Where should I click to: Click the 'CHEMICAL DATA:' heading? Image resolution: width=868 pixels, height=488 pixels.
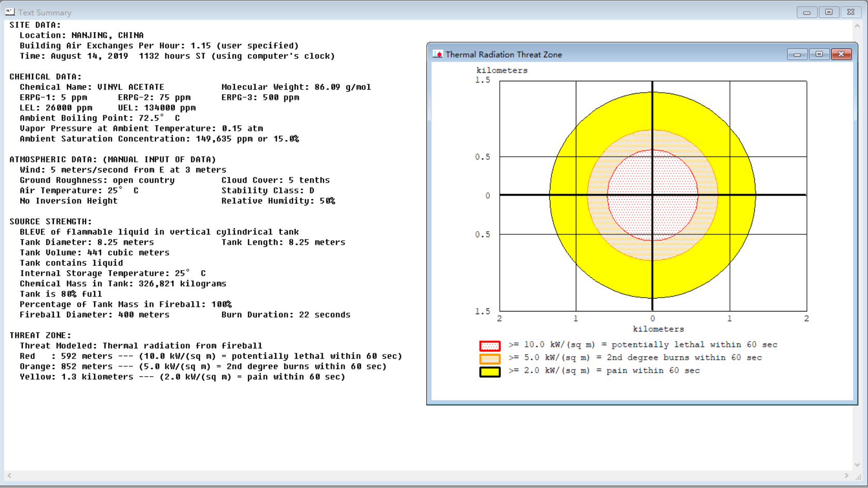(x=46, y=77)
